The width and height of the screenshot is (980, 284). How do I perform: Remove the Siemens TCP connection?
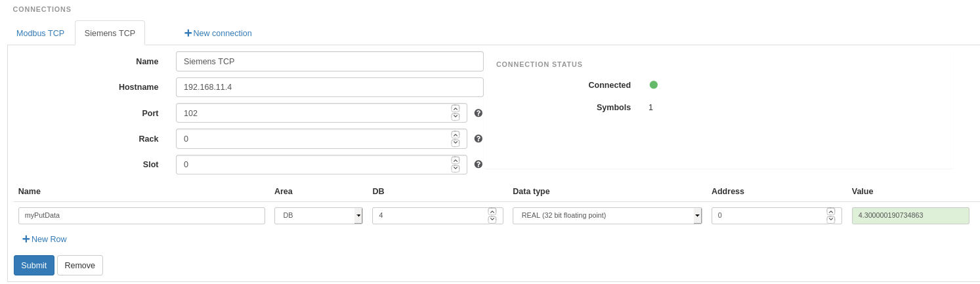click(x=80, y=265)
